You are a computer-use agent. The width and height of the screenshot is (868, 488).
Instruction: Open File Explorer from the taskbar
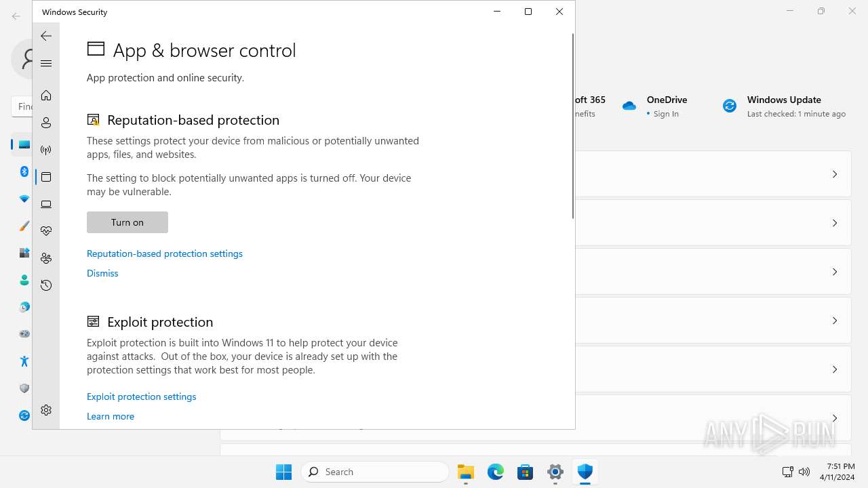pyautogui.click(x=466, y=472)
